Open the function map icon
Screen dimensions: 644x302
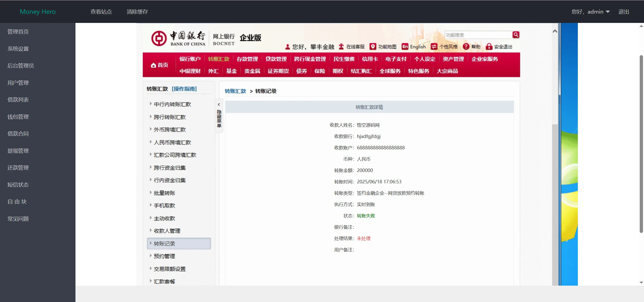coord(373,47)
